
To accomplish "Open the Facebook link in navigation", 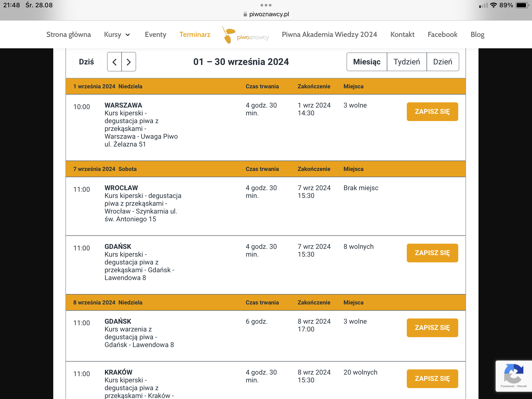I will [442, 35].
